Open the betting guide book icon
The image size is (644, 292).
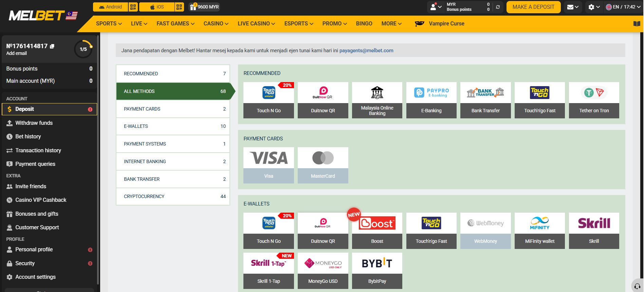tap(637, 24)
